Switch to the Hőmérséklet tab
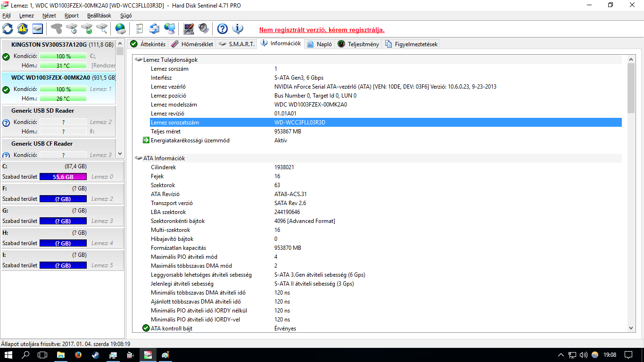This screenshot has height=362, width=644. 192,44
